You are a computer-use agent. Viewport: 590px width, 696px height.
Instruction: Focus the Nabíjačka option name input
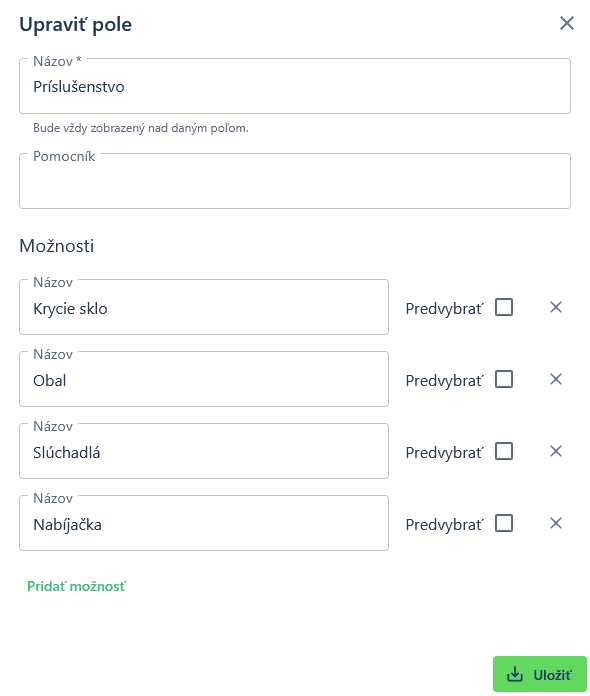(x=204, y=523)
